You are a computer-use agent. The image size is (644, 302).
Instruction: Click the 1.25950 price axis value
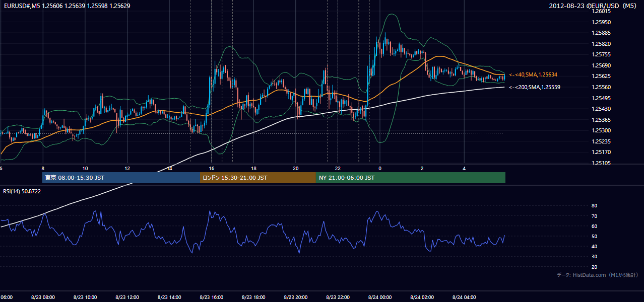pos(601,23)
